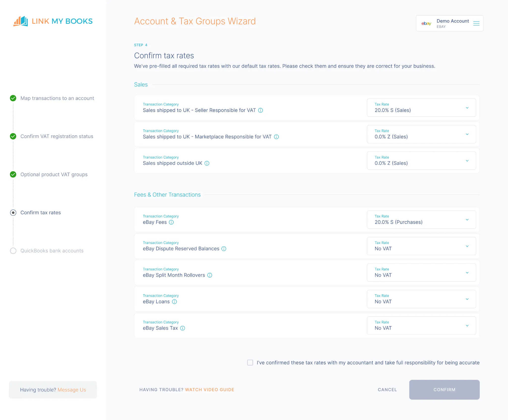
Task: Click the Confirm tax rates heading
Action: coord(164,55)
